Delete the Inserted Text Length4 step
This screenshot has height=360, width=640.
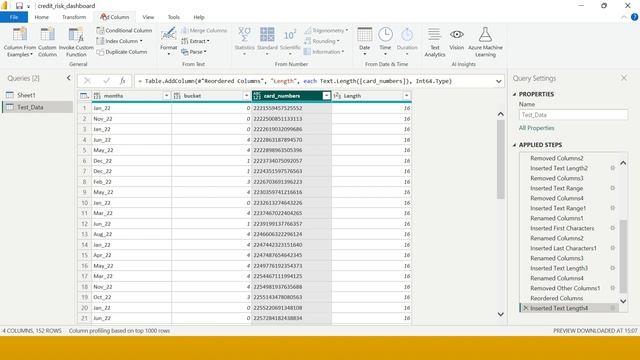(525, 308)
